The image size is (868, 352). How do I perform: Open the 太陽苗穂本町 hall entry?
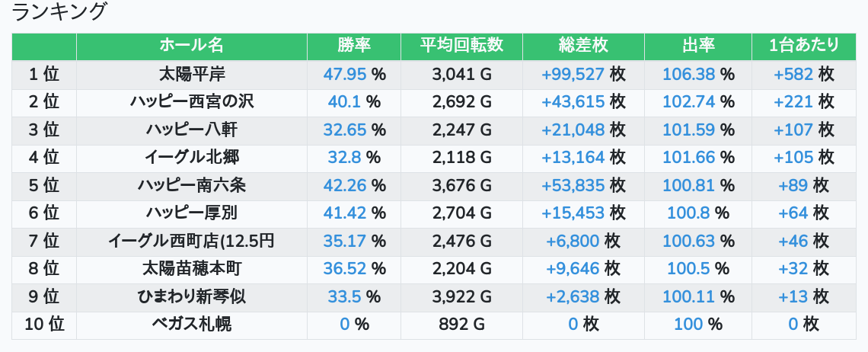coord(192,269)
